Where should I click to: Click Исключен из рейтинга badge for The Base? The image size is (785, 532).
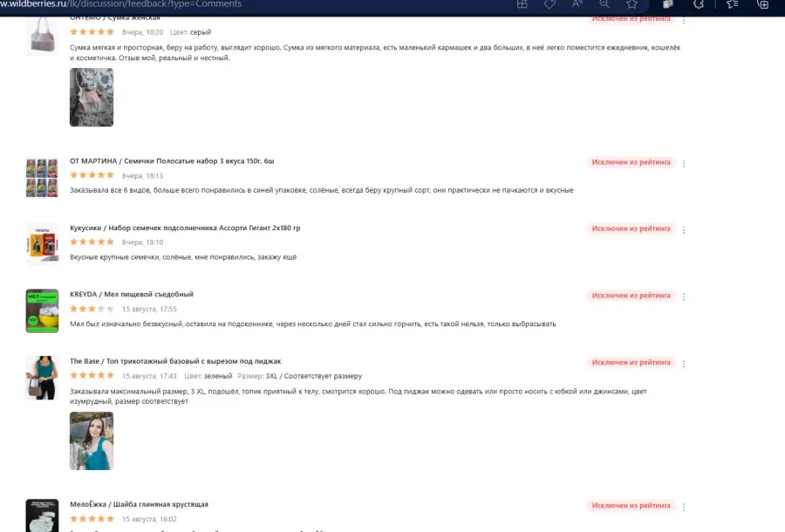pyautogui.click(x=631, y=362)
